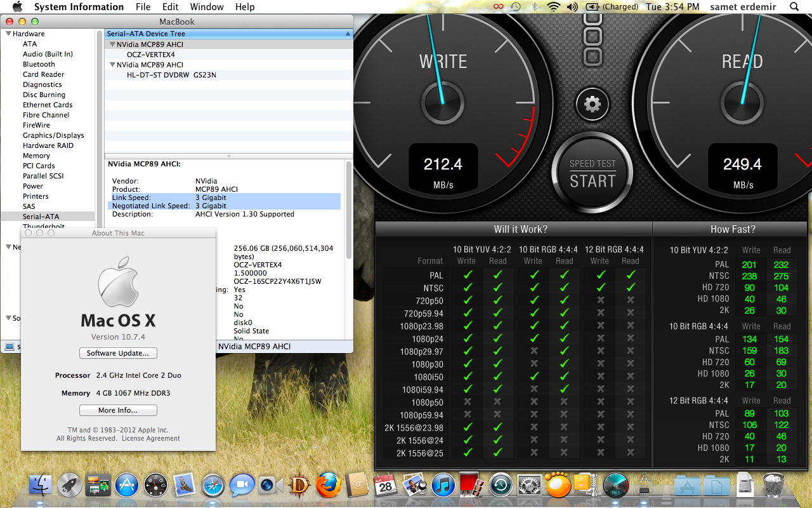Image resolution: width=812 pixels, height=508 pixels.
Task: Open the Edit menu
Action: pyautogui.click(x=170, y=7)
